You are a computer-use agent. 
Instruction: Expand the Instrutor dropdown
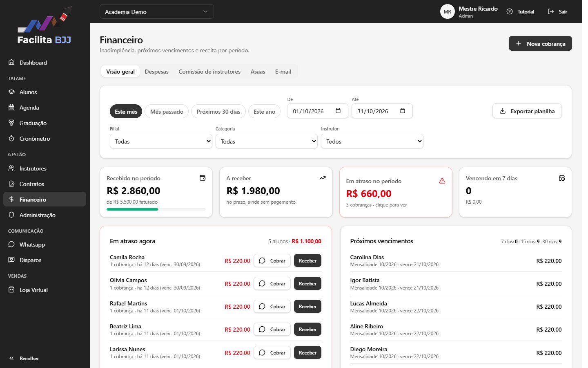coord(372,141)
